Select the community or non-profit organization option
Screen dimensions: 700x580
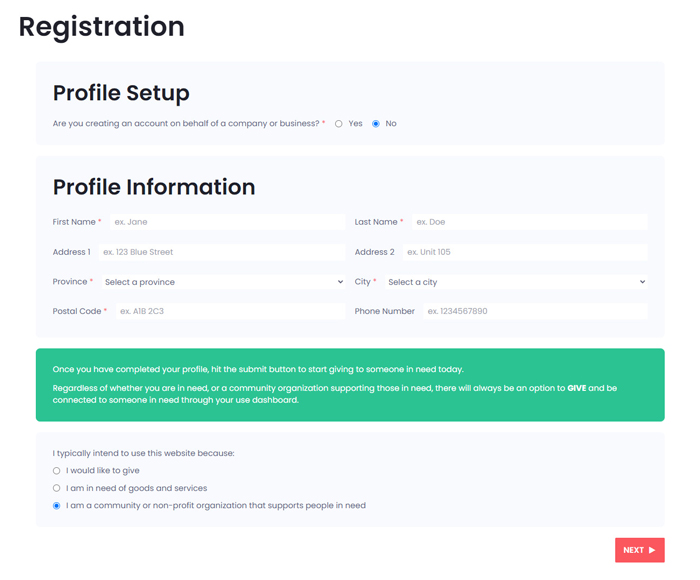56,505
